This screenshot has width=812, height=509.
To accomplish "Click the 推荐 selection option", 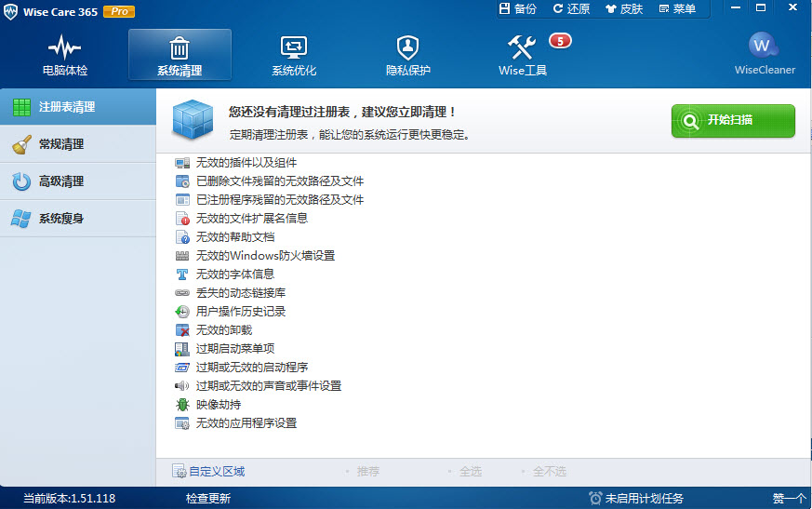I will coord(368,472).
